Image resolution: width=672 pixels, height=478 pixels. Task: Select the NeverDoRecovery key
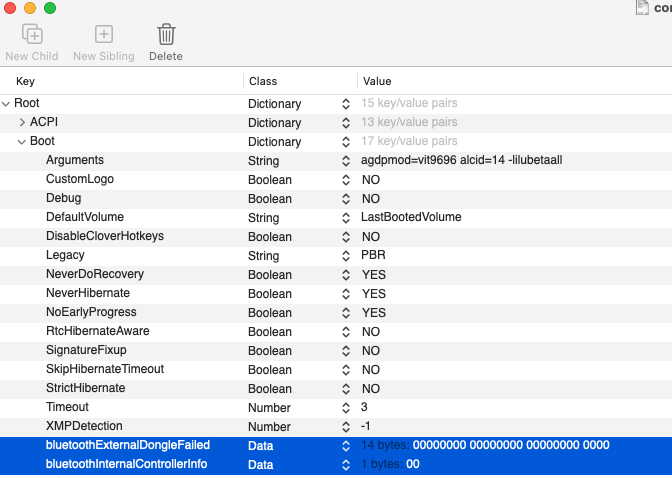pos(95,274)
